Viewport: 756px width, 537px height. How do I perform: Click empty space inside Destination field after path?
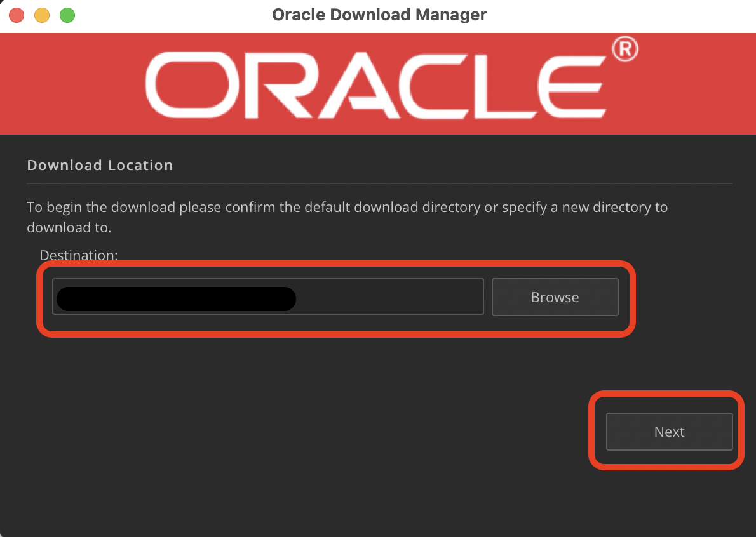(x=388, y=297)
